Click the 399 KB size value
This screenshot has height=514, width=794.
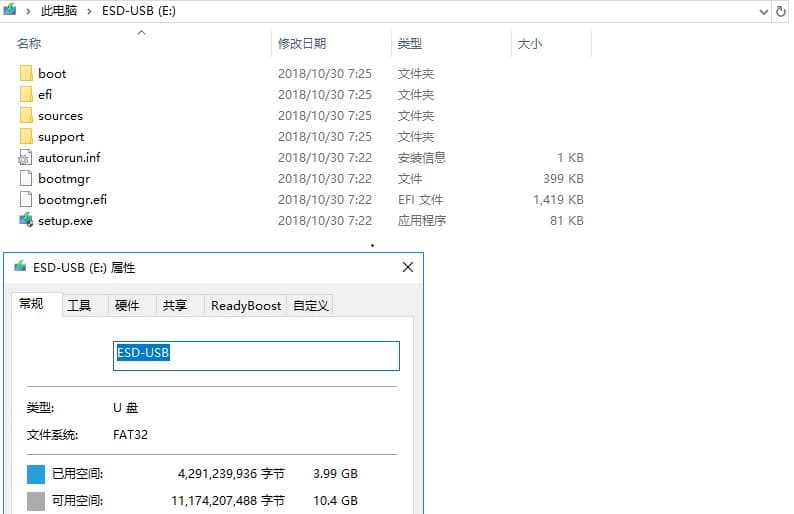[x=563, y=178]
